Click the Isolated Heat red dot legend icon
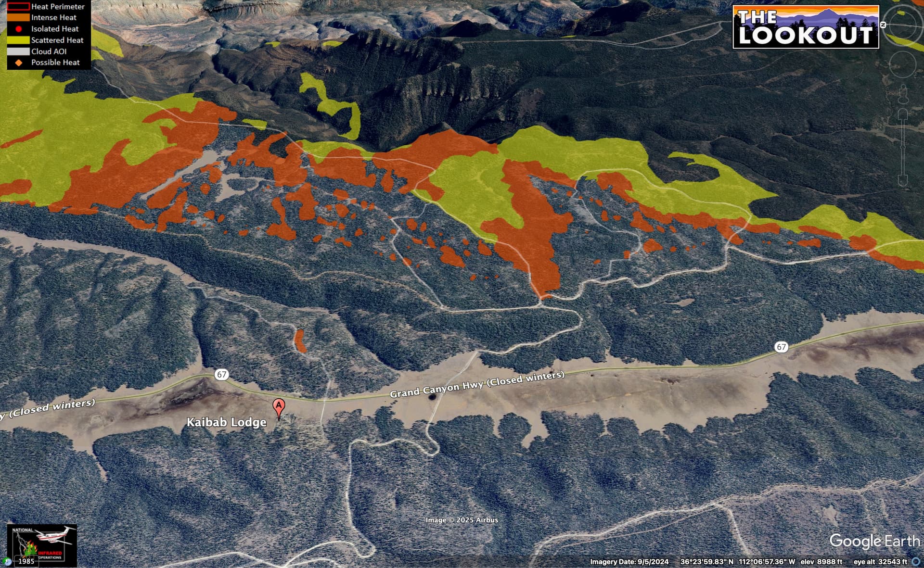Screen dimensions: 924x568 (18, 29)
